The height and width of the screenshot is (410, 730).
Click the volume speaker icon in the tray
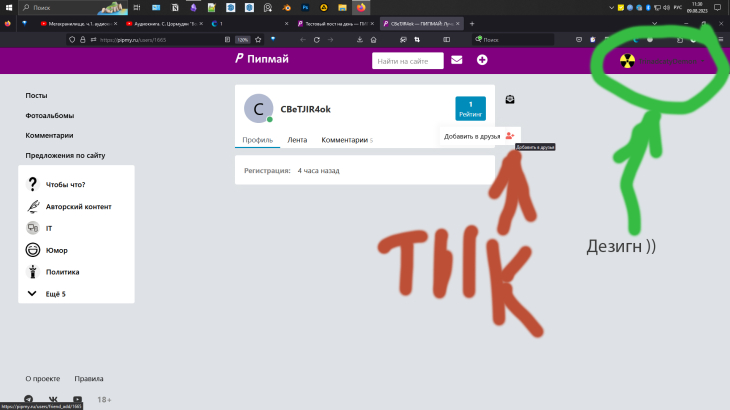point(666,7)
